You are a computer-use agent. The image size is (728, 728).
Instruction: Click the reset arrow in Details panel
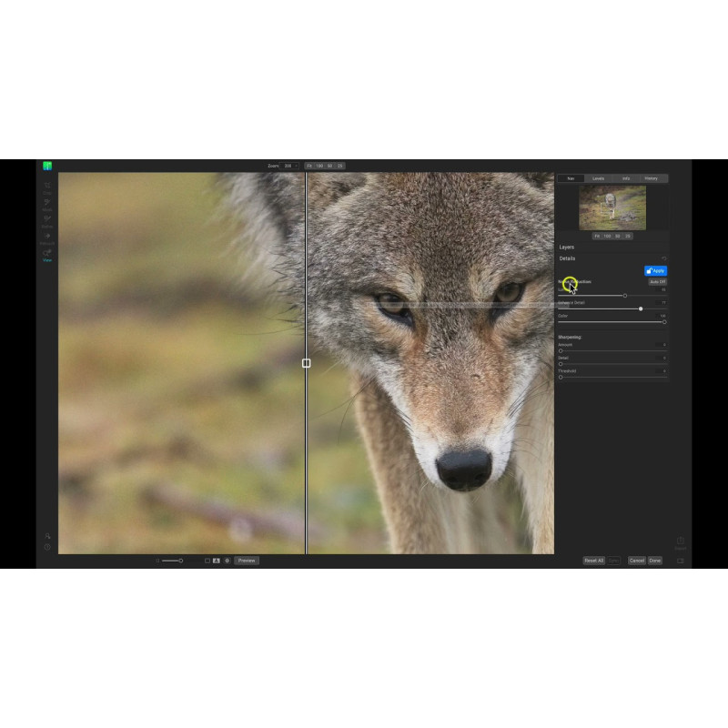pos(663,258)
